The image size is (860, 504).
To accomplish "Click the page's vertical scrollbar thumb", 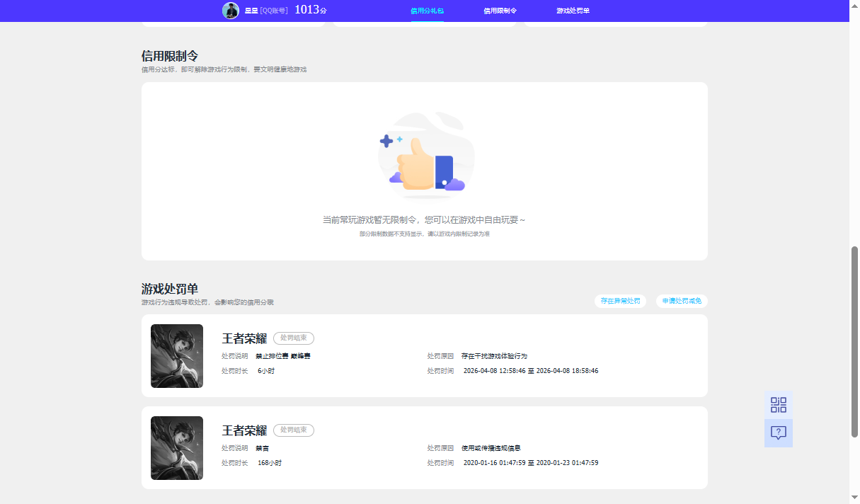I will 854,343.
